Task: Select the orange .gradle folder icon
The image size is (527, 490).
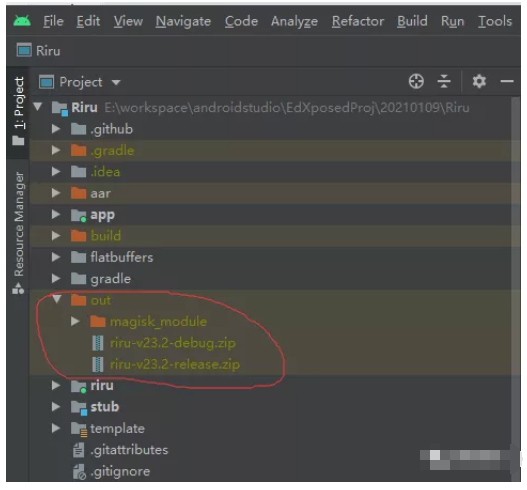Action: (78, 150)
